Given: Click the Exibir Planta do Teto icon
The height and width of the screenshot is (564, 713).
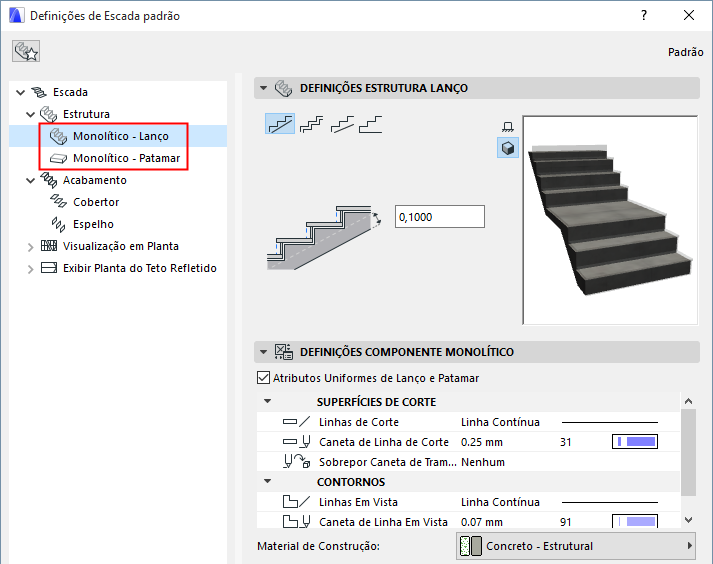Looking at the screenshot, I should click(x=49, y=267).
